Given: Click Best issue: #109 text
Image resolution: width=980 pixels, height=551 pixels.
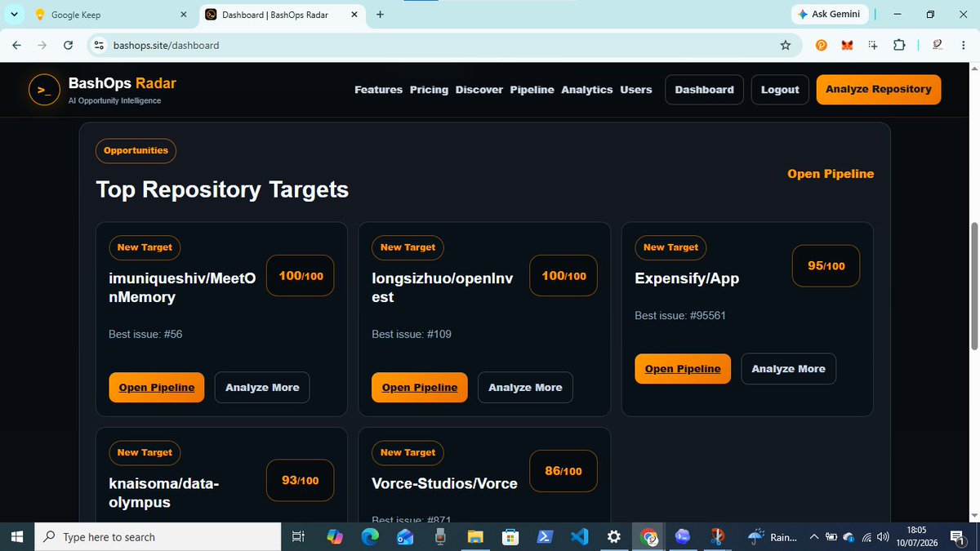Looking at the screenshot, I should click(412, 334).
